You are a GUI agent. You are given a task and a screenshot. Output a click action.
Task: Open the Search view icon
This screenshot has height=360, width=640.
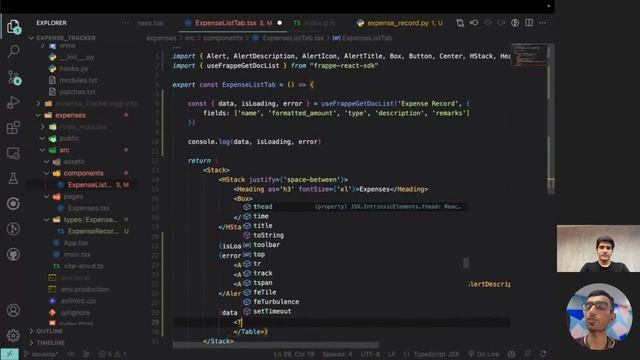pos(13,51)
